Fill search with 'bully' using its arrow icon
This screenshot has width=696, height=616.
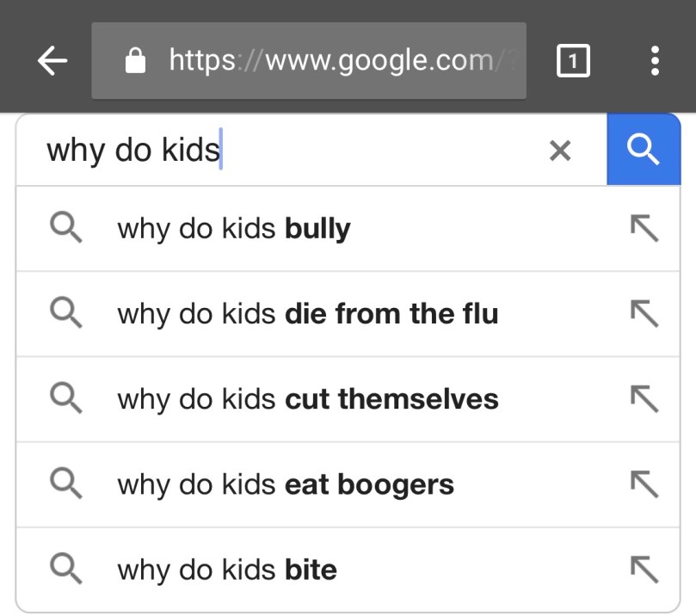coord(644,229)
